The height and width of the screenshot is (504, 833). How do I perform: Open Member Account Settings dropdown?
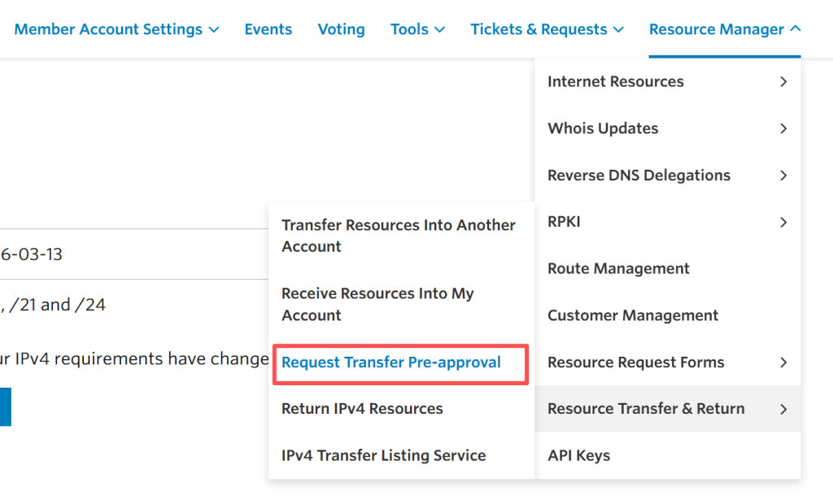click(116, 29)
